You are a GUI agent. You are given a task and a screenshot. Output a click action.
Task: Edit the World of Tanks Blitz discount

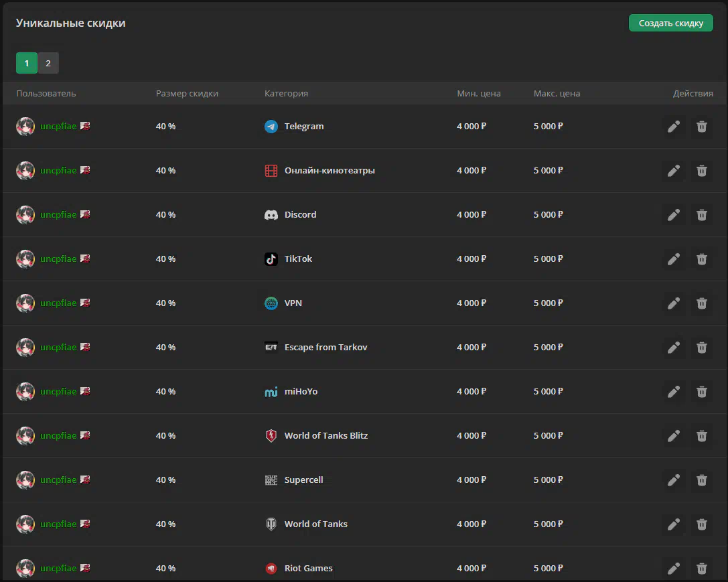coord(674,436)
